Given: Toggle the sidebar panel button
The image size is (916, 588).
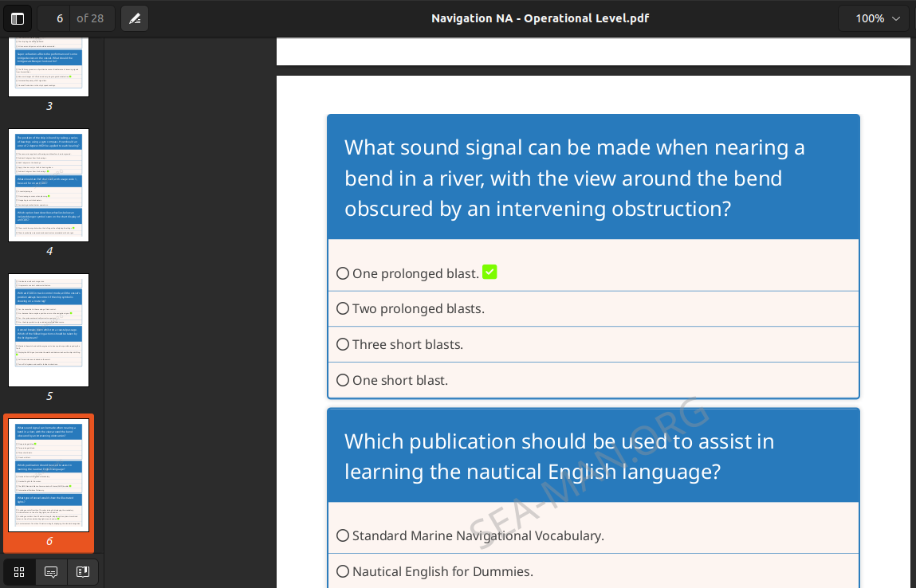Looking at the screenshot, I should [18, 18].
